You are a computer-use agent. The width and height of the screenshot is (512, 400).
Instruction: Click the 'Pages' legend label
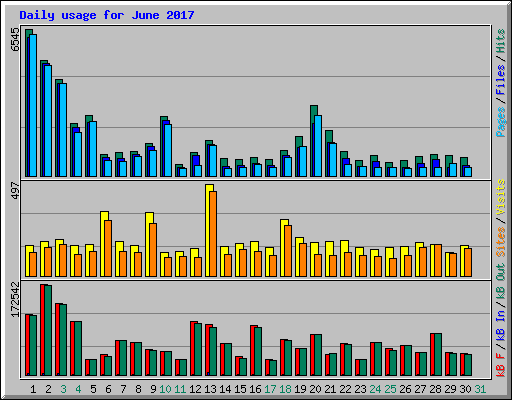click(501, 122)
